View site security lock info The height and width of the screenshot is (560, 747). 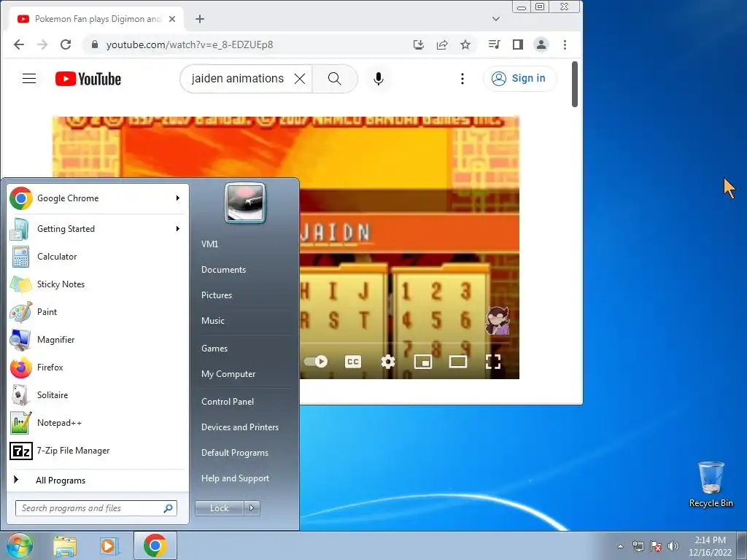tap(95, 44)
